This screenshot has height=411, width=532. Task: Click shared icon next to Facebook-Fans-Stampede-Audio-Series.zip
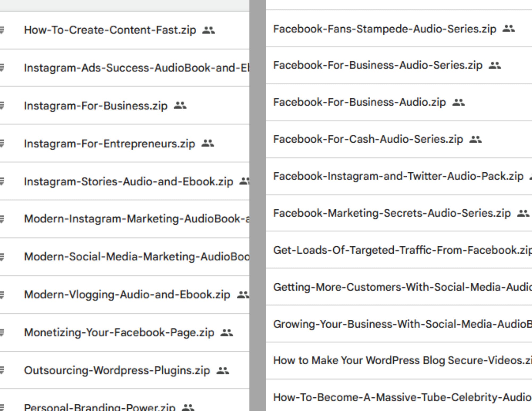(x=509, y=29)
